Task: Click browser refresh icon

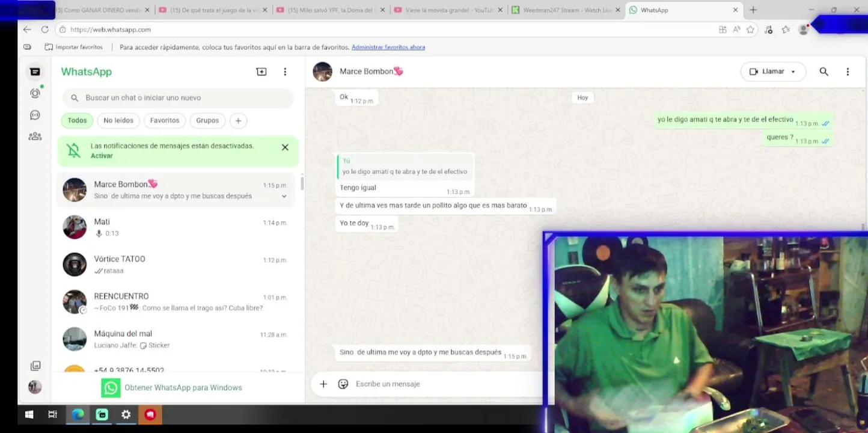Action: click(x=44, y=29)
